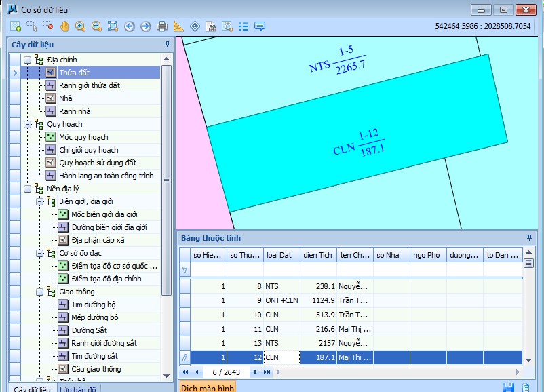This screenshot has height=392, width=544.
Task: Collapse the Giao thông tree node
Action: pyautogui.click(x=40, y=292)
